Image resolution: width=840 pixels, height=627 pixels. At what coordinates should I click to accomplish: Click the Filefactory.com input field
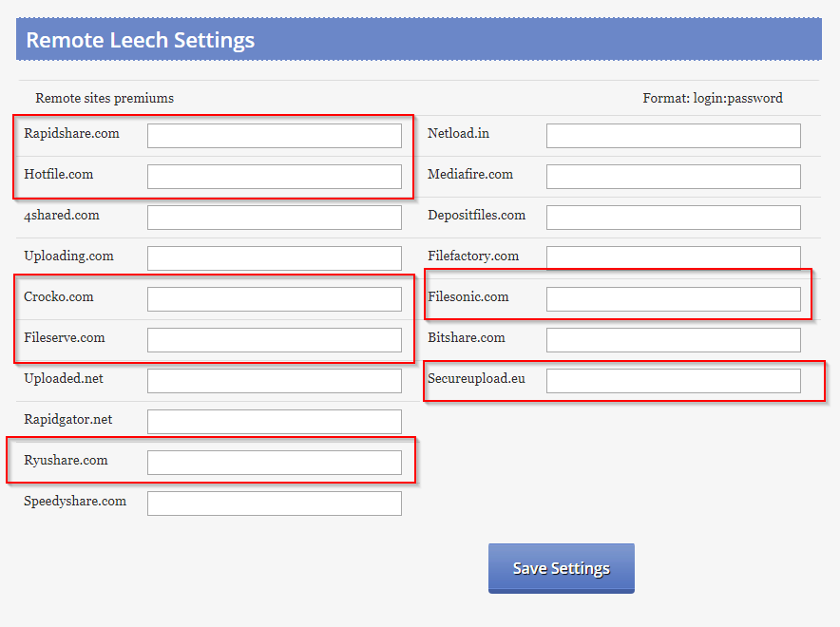[674, 258]
